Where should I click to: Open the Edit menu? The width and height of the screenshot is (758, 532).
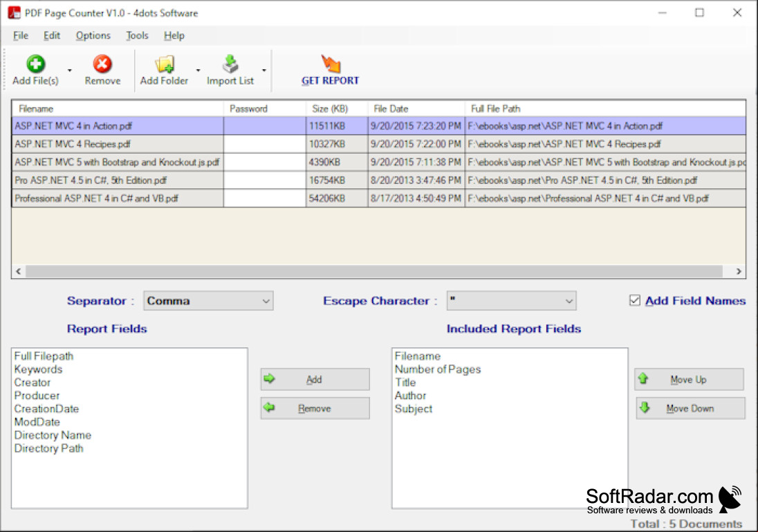coord(52,35)
